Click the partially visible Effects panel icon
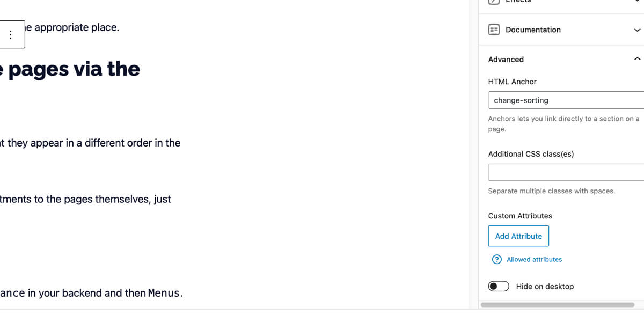This screenshot has width=644, height=322. coord(494,2)
